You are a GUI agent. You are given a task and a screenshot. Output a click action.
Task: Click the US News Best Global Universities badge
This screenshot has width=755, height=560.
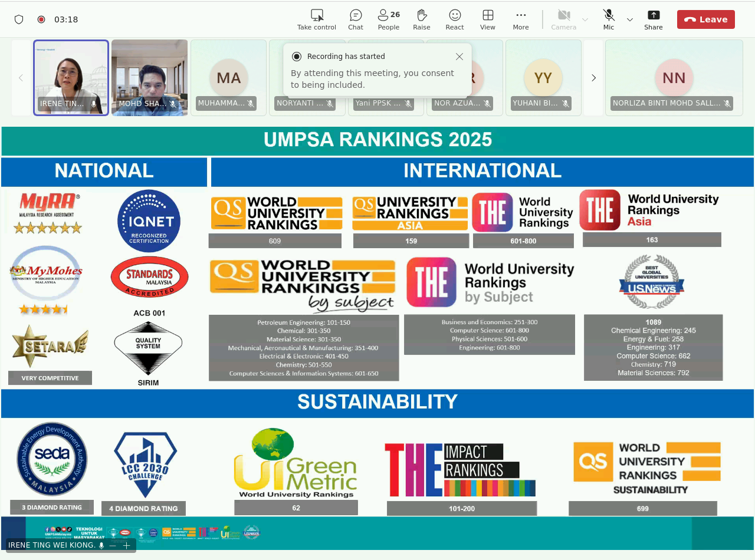click(x=652, y=282)
